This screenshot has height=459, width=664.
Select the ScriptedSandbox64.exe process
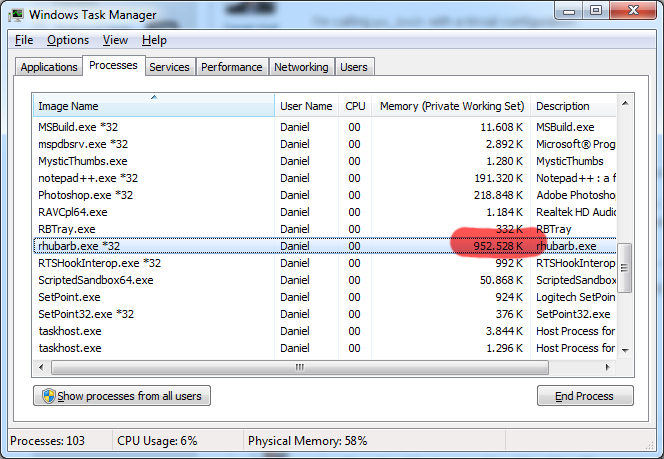point(325,280)
